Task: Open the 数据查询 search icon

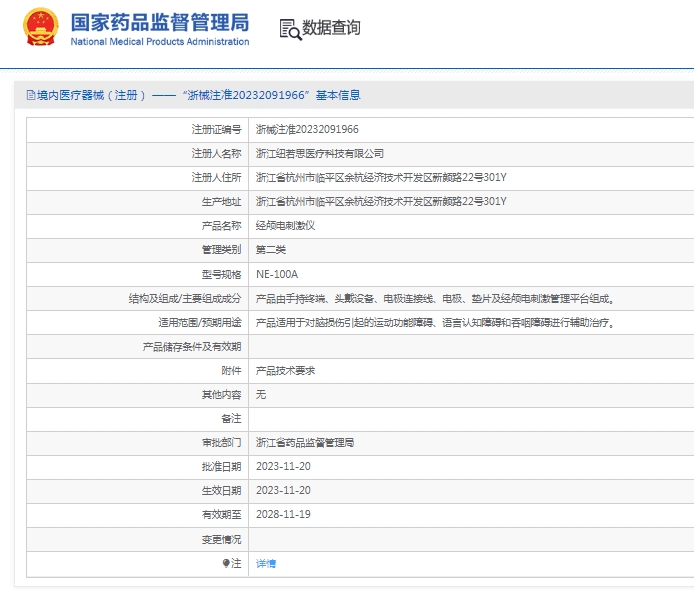Action: click(x=290, y=29)
